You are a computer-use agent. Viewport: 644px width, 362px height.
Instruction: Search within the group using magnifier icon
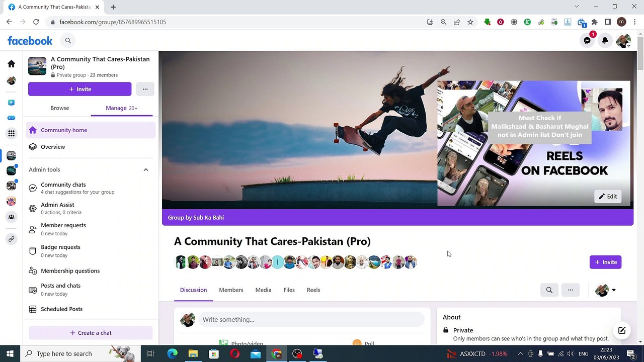tap(549, 290)
